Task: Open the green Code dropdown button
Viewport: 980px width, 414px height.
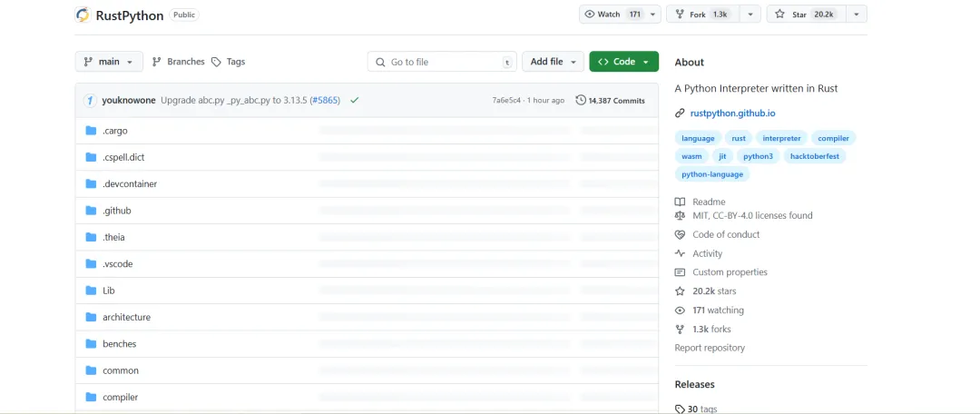Action: [623, 62]
